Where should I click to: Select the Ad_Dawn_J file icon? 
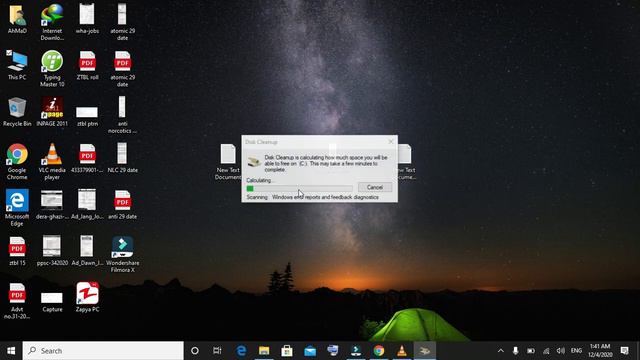click(x=87, y=252)
